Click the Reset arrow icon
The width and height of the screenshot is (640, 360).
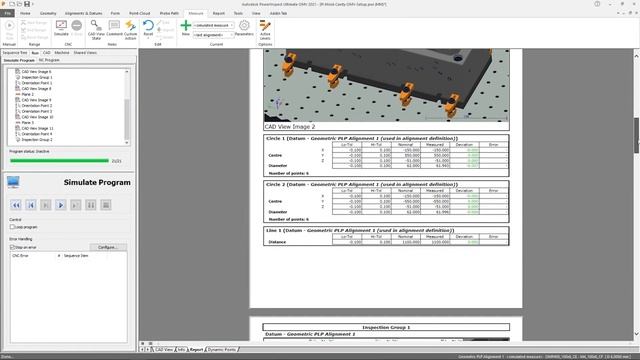coord(148,26)
